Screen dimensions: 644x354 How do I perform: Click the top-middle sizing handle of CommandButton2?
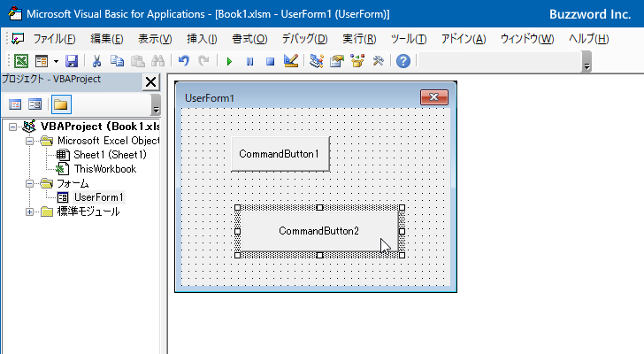(319, 208)
